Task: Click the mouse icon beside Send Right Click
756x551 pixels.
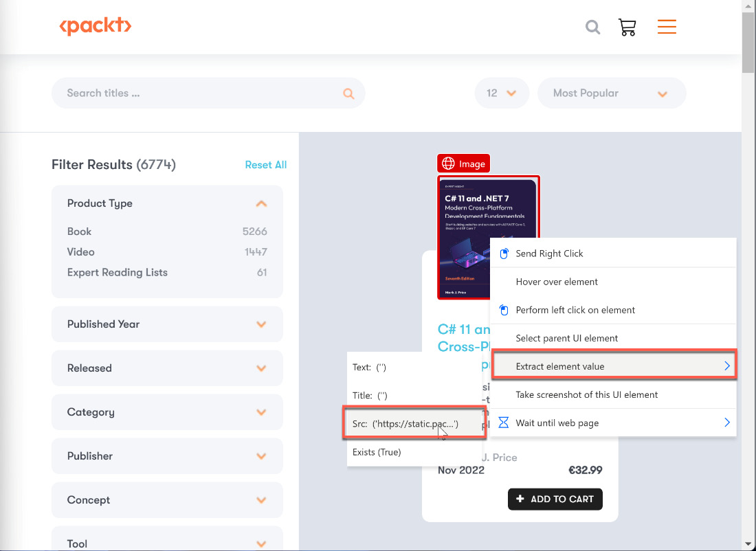Action: (x=504, y=254)
